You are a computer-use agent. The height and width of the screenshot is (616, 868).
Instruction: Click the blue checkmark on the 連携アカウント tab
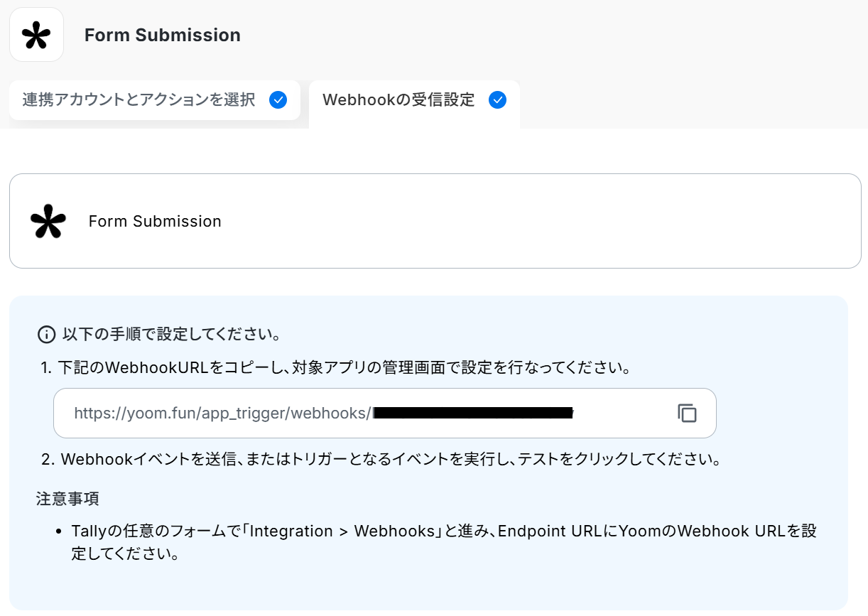pos(278,99)
